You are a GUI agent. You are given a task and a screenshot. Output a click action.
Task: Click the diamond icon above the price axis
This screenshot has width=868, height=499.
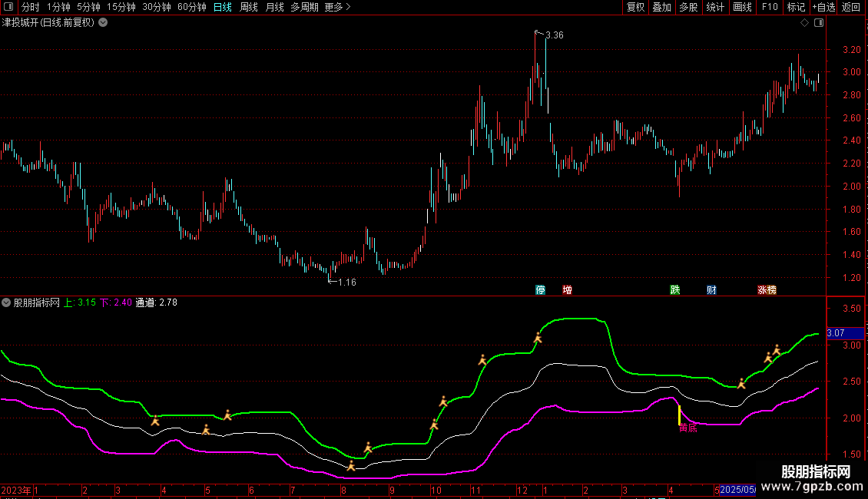(804, 23)
